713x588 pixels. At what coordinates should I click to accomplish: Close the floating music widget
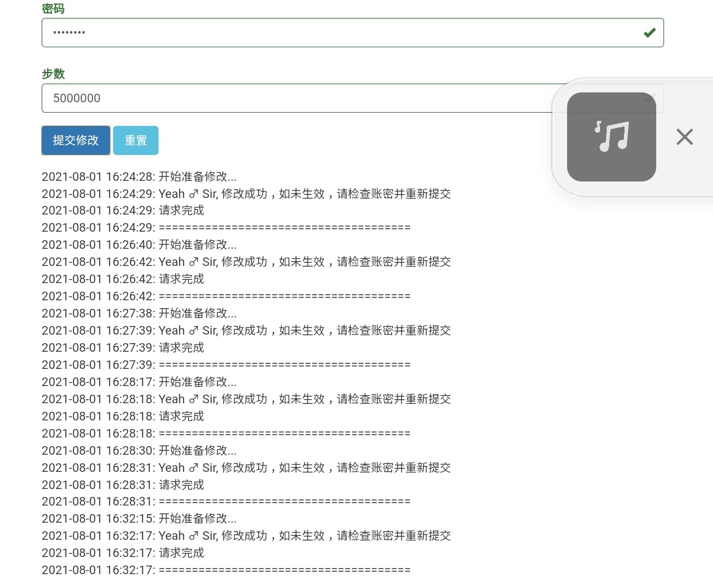(x=685, y=137)
